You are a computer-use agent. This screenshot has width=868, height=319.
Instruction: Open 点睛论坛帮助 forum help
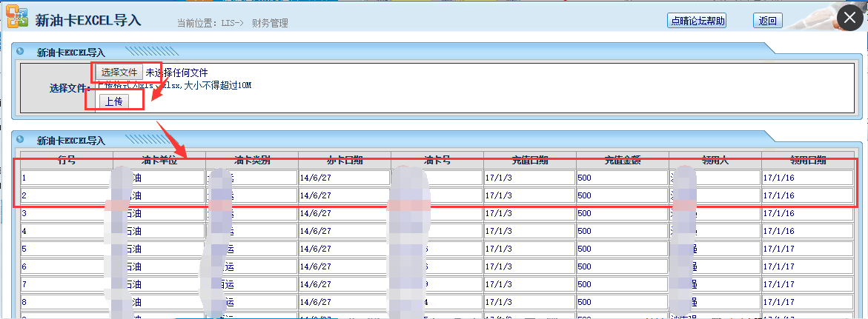click(x=697, y=21)
